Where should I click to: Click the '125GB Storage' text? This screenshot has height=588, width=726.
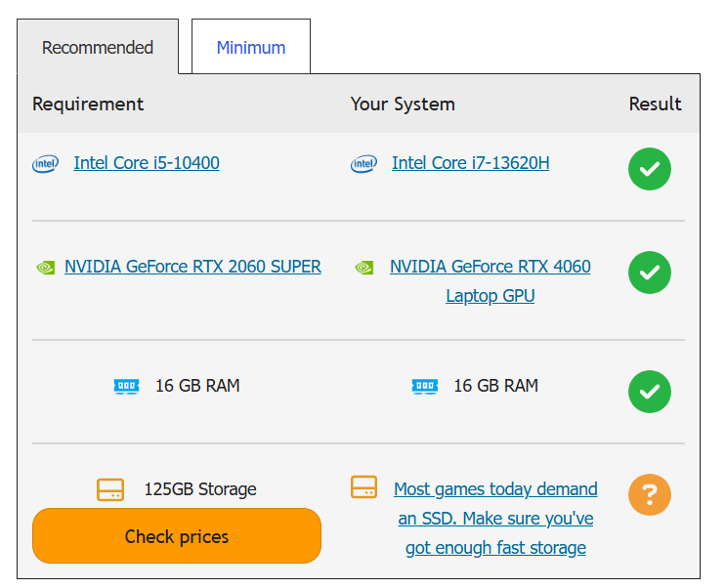[200, 489]
